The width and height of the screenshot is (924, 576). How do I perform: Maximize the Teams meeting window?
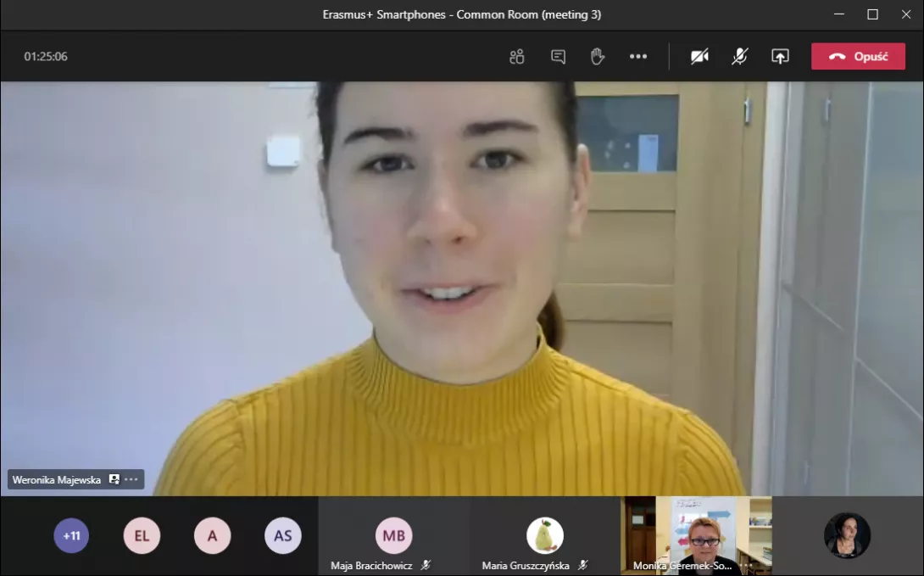coord(872,14)
